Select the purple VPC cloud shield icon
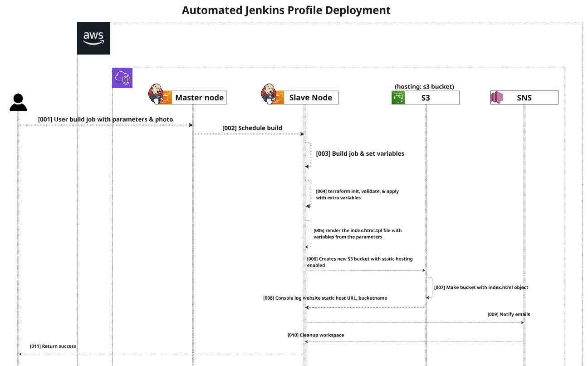588x366 pixels. coord(122,78)
